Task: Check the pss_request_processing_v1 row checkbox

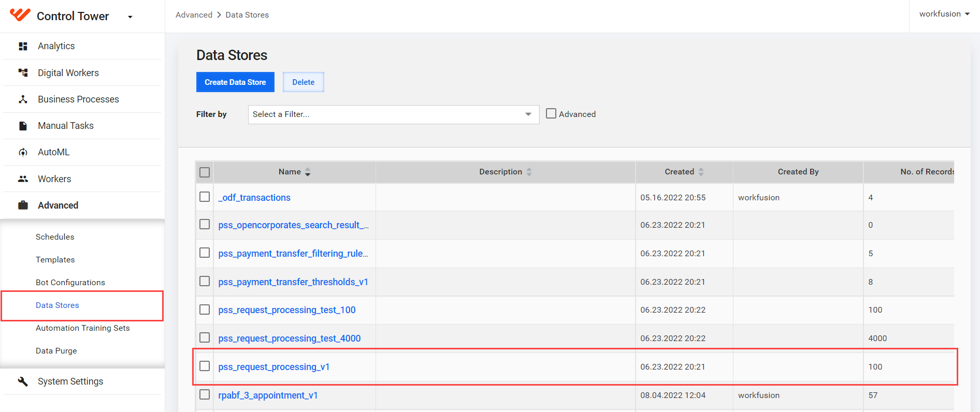Action: (x=205, y=366)
